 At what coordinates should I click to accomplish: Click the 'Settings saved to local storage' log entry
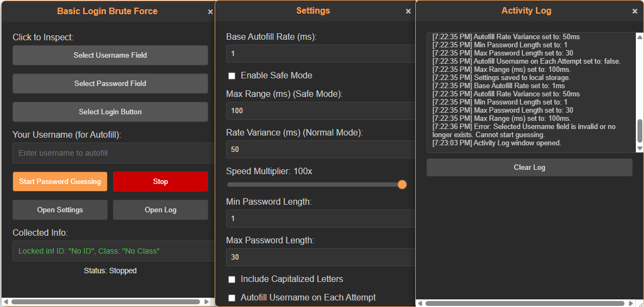click(x=502, y=77)
